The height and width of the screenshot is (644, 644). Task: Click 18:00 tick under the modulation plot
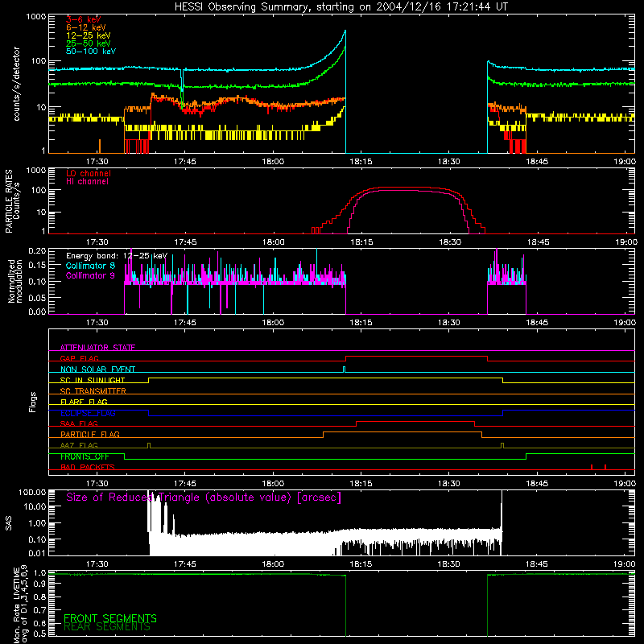tap(273, 323)
